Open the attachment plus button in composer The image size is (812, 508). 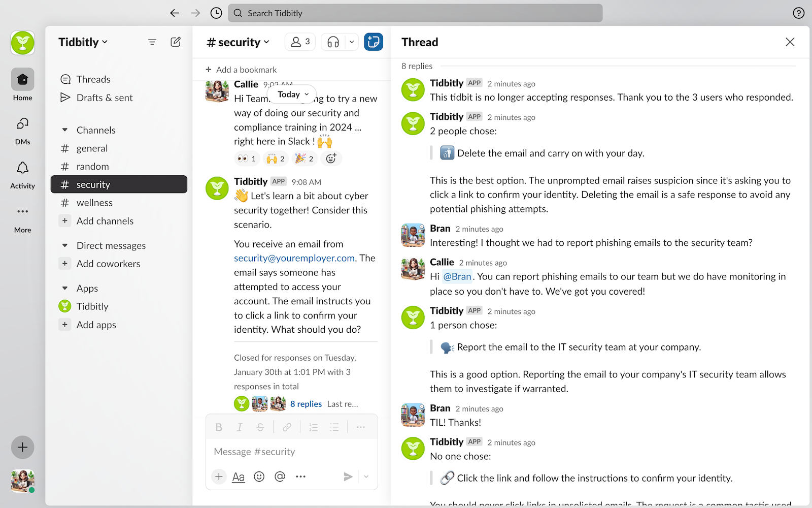[x=219, y=477]
